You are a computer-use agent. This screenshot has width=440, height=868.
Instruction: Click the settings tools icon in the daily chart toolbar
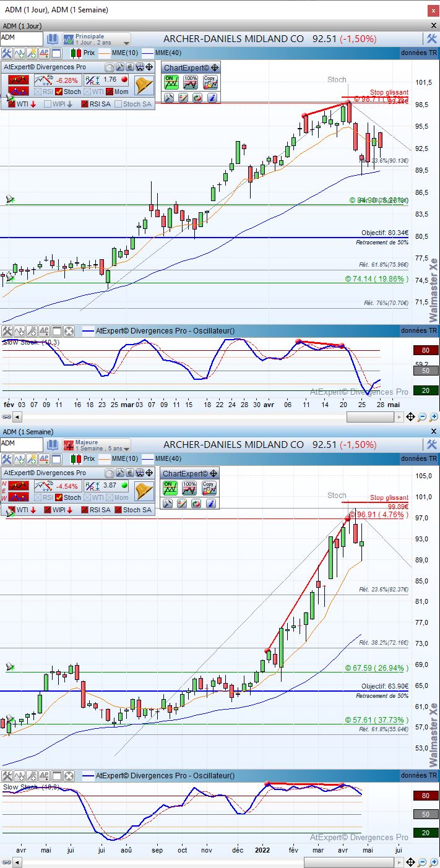click(7, 53)
